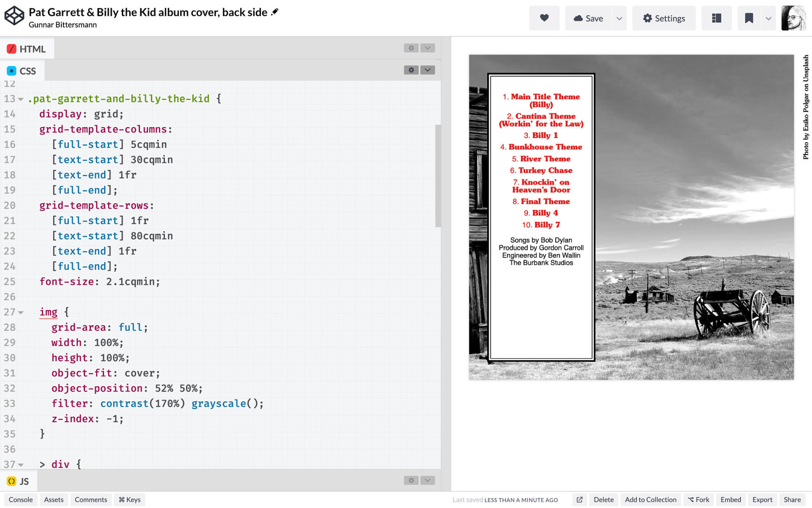Open pen in new window icon
This screenshot has width=812, height=508.
(x=579, y=500)
